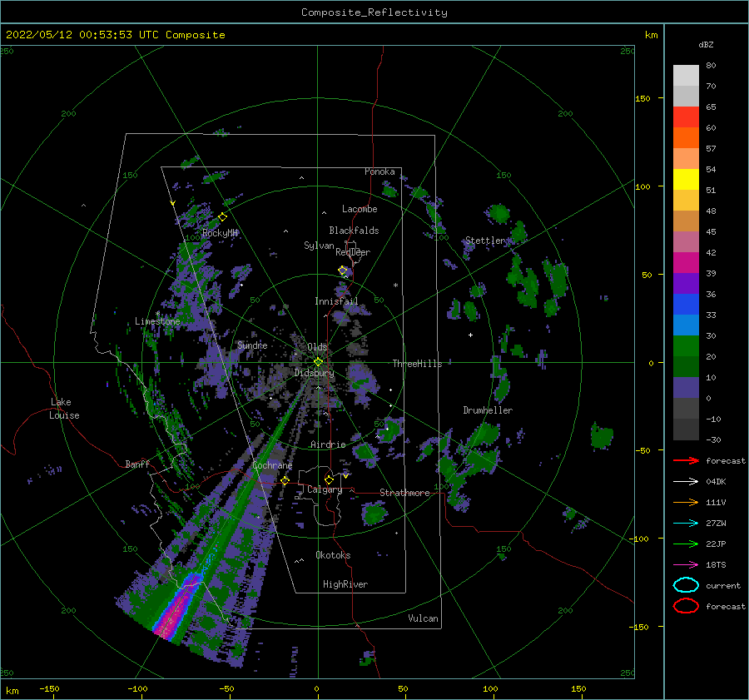Click yellow V marker northwest of RockyMH
Screen dimensions: 749x700
173,204
